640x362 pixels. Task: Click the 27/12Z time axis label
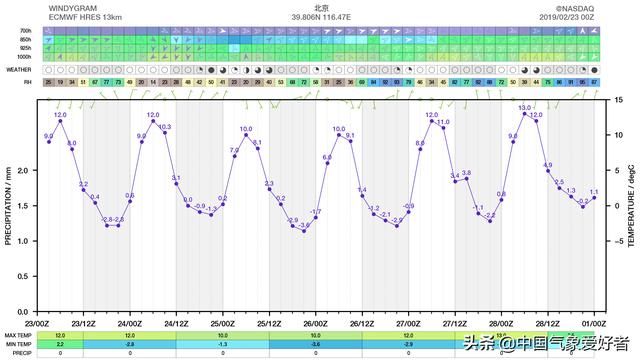click(x=455, y=324)
